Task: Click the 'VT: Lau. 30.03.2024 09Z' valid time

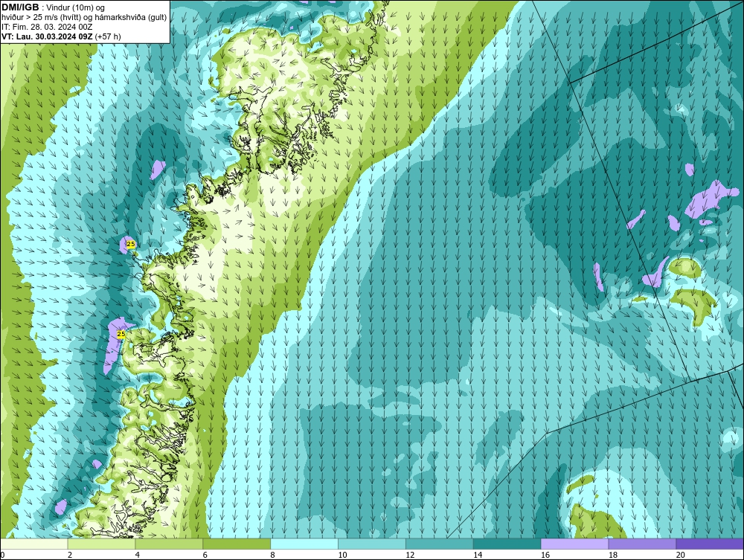Action: pos(48,36)
